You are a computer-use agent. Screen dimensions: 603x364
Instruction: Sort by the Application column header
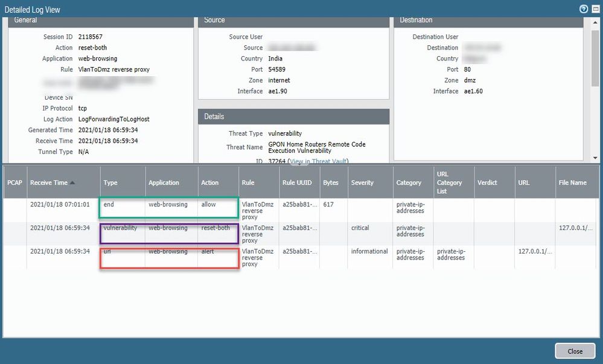pyautogui.click(x=164, y=182)
